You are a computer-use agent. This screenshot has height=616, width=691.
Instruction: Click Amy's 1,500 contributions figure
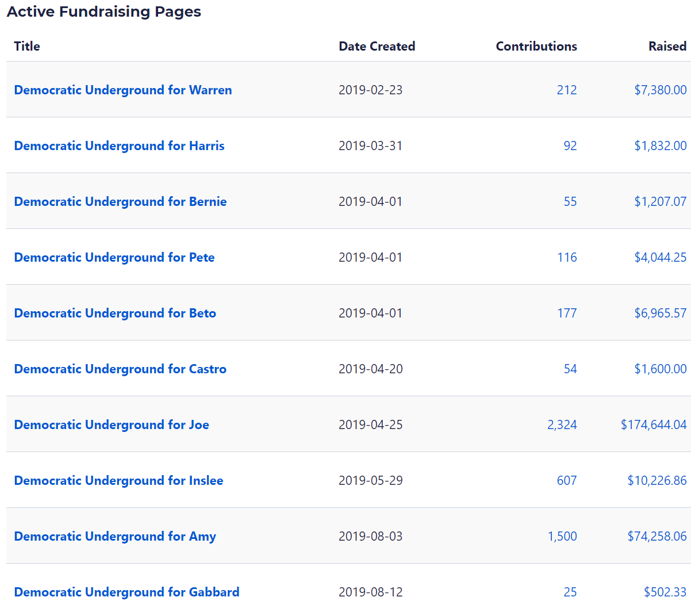(x=562, y=536)
